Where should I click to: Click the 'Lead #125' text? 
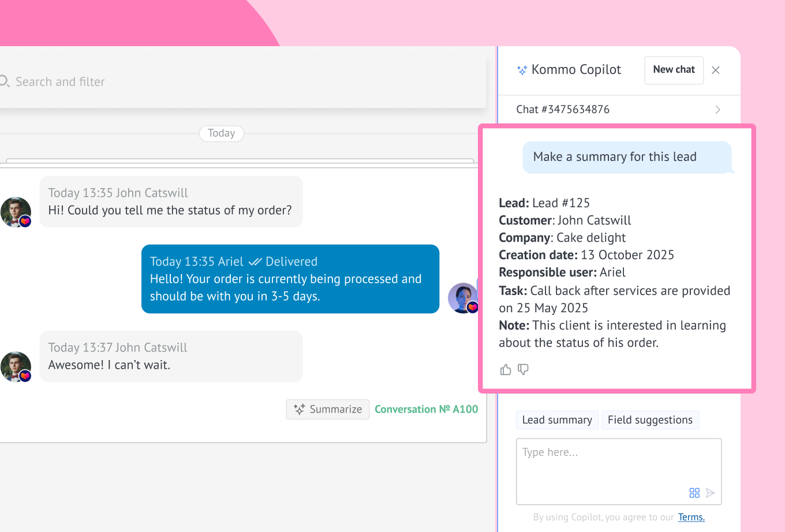coord(561,203)
